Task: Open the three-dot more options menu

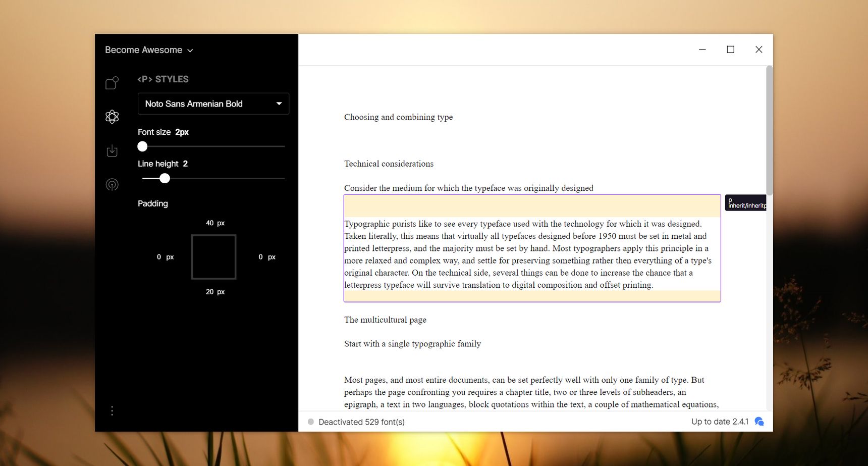Action: (112, 411)
